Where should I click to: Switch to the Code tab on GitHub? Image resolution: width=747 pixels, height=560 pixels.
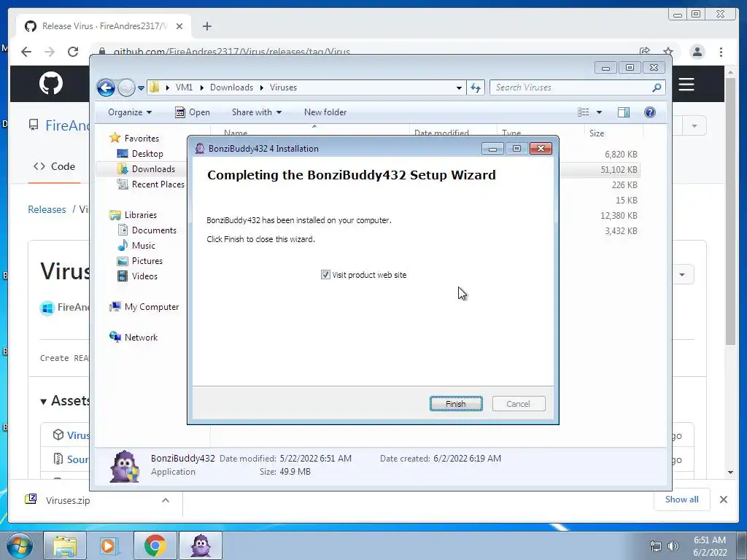pos(54,166)
